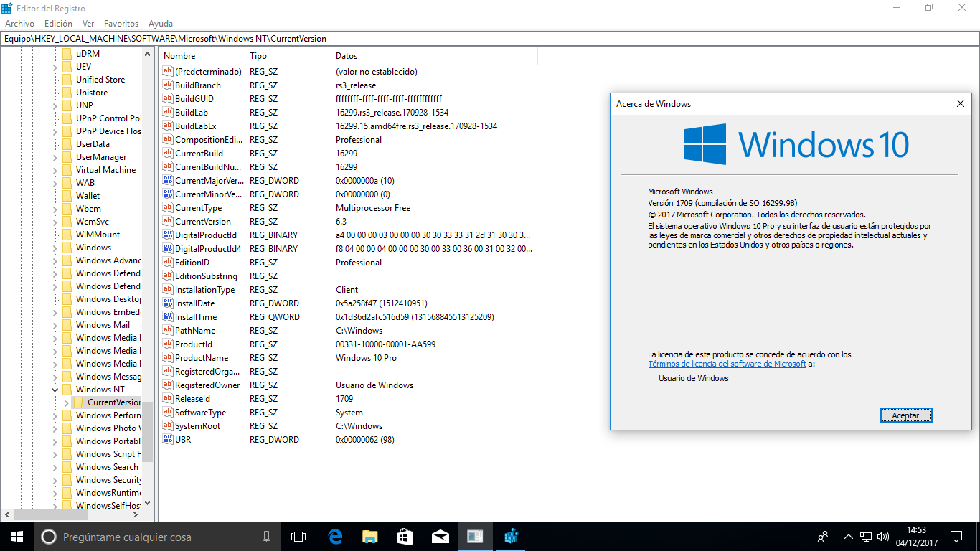Image resolution: width=980 pixels, height=551 pixels.
Task: Expand the Windows Mail tree node
Action: [x=55, y=325]
